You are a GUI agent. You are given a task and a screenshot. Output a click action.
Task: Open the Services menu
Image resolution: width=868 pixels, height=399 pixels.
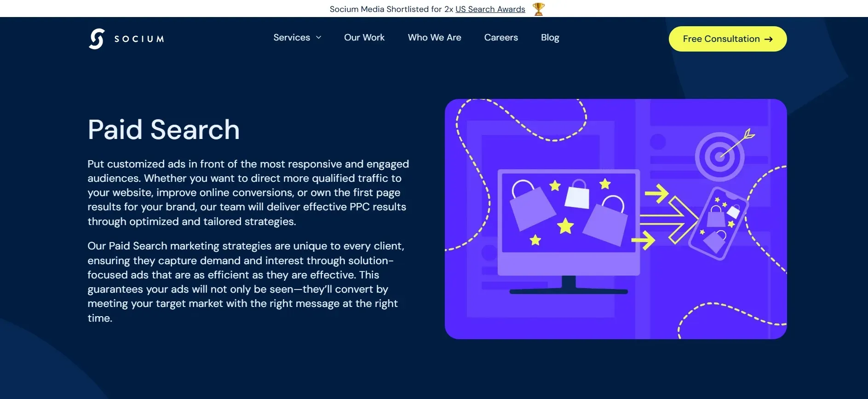pyautogui.click(x=292, y=38)
